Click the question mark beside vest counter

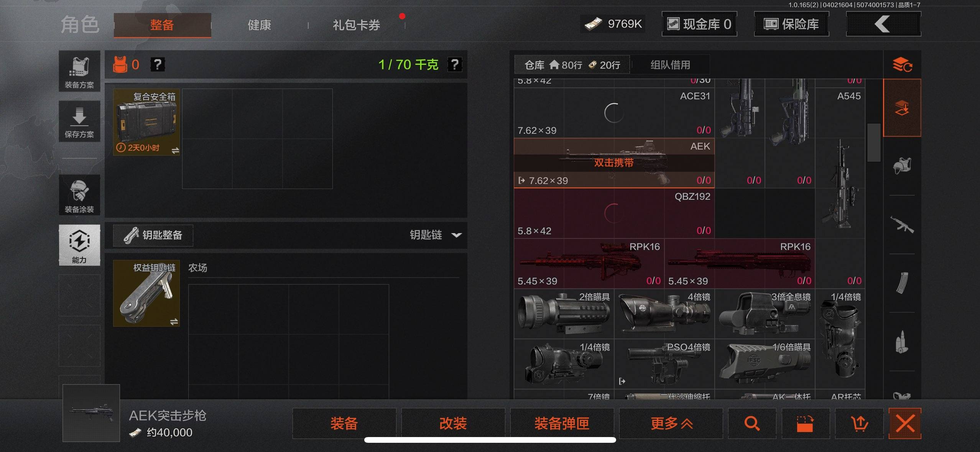click(x=158, y=64)
